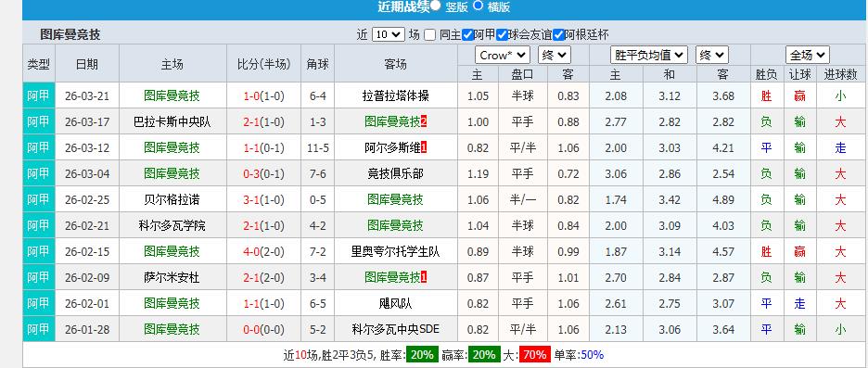The image size is (868, 368).
Task: Click the green 20% 胜率 badge
Action: point(422,355)
